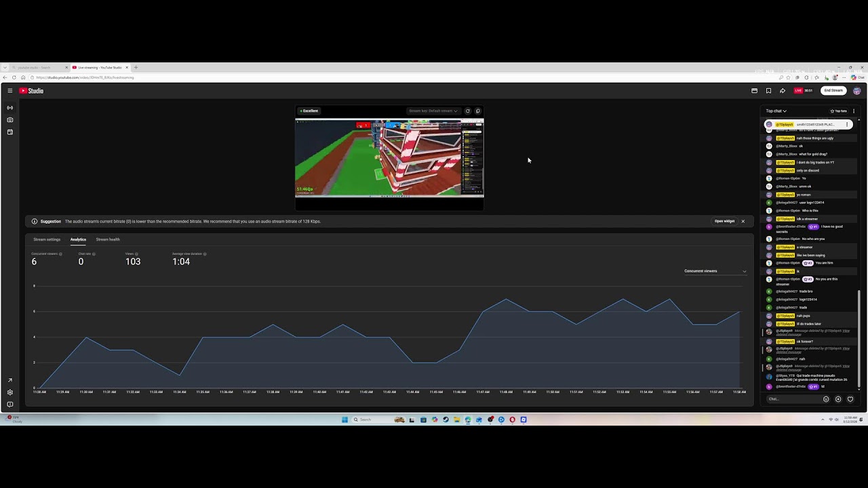Open the chat panel three-dot menu
Screen dimensions: 868x488
pos(854,111)
